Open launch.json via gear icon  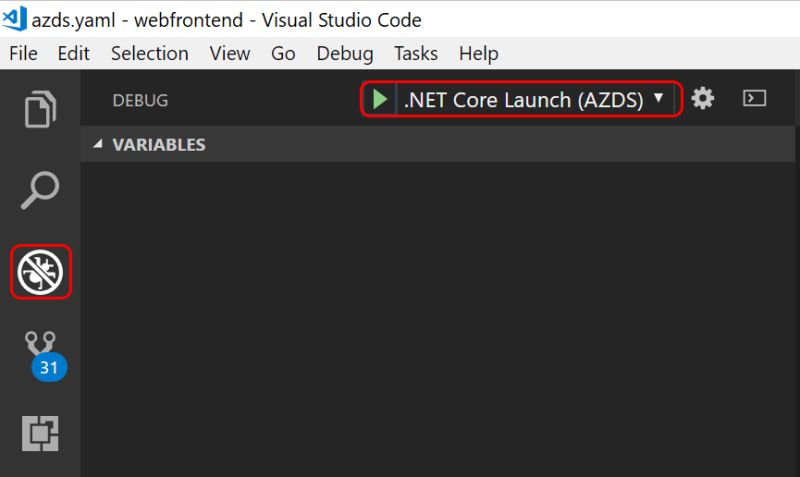pos(703,98)
